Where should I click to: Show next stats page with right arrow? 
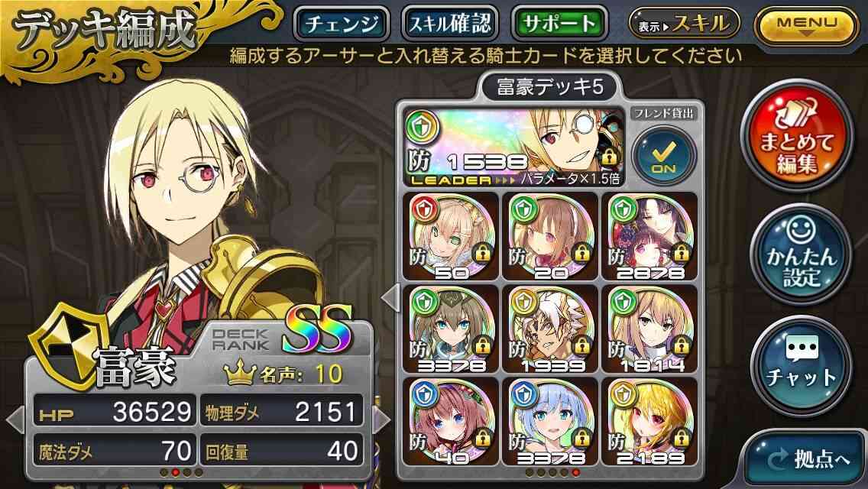382,419
